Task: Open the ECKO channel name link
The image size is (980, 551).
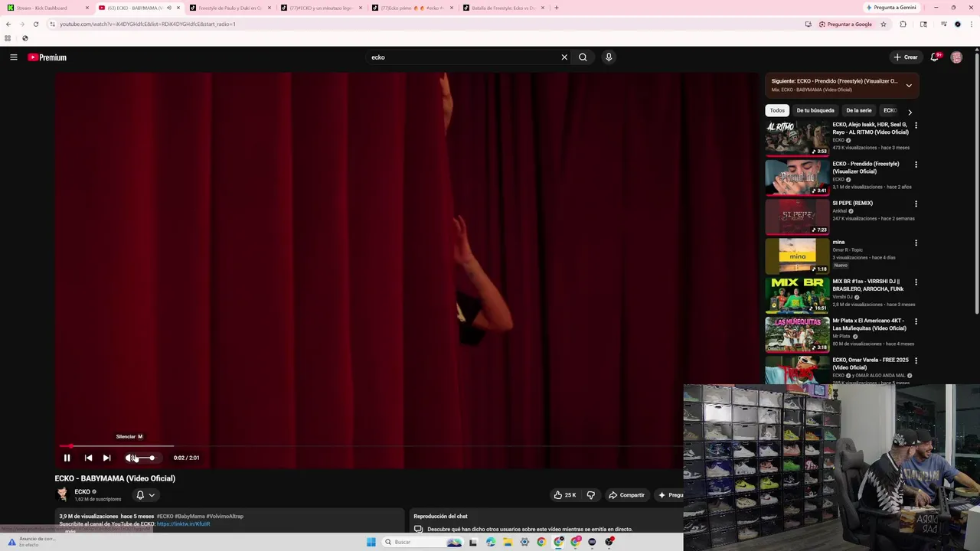Action: point(83,491)
